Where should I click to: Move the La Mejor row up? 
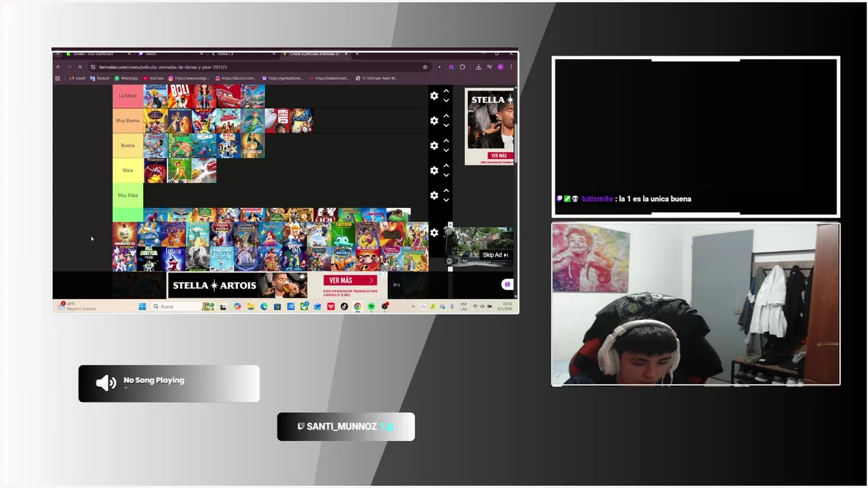(x=446, y=91)
